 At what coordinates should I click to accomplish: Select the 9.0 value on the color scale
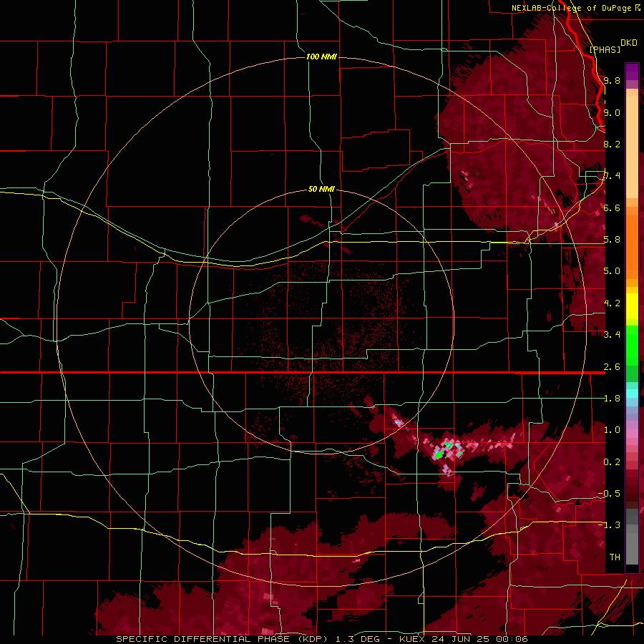[612, 112]
